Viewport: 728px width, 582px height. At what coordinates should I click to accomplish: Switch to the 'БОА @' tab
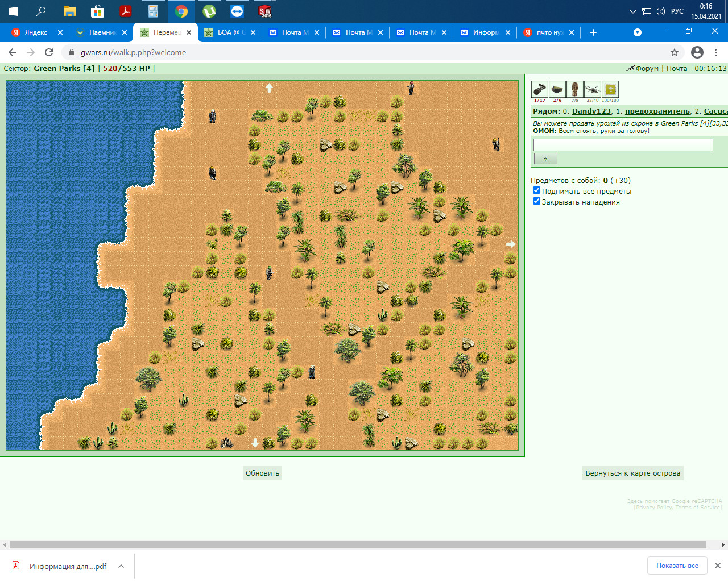click(x=230, y=32)
